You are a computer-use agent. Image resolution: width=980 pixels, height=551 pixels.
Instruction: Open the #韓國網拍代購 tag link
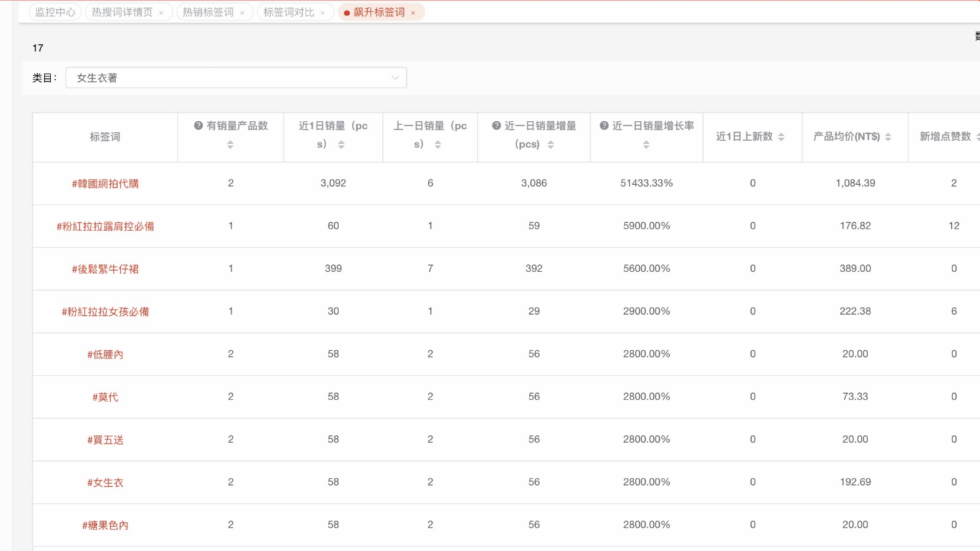pos(105,184)
